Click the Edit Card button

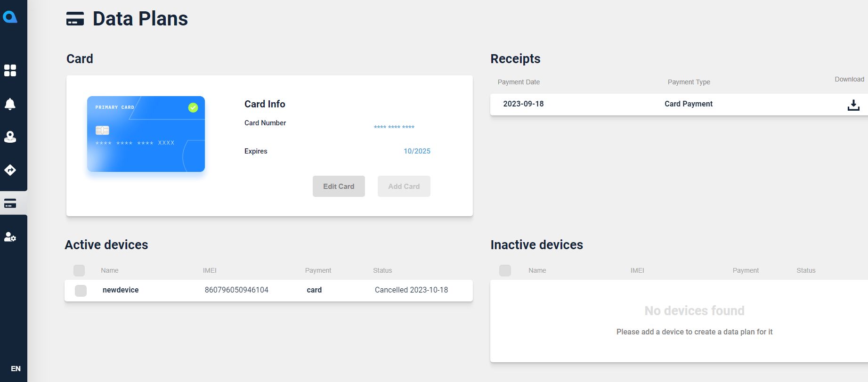(x=339, y=187)
